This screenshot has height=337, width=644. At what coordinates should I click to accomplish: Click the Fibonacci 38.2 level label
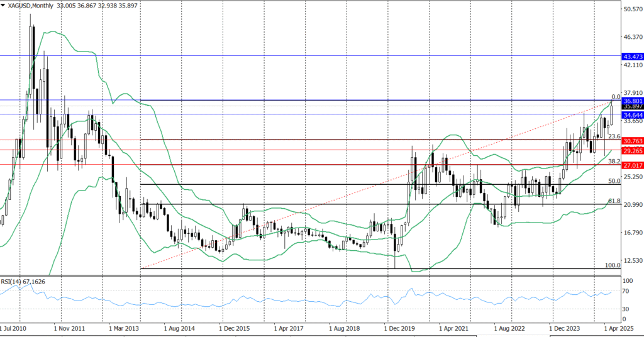coord(614,161)
